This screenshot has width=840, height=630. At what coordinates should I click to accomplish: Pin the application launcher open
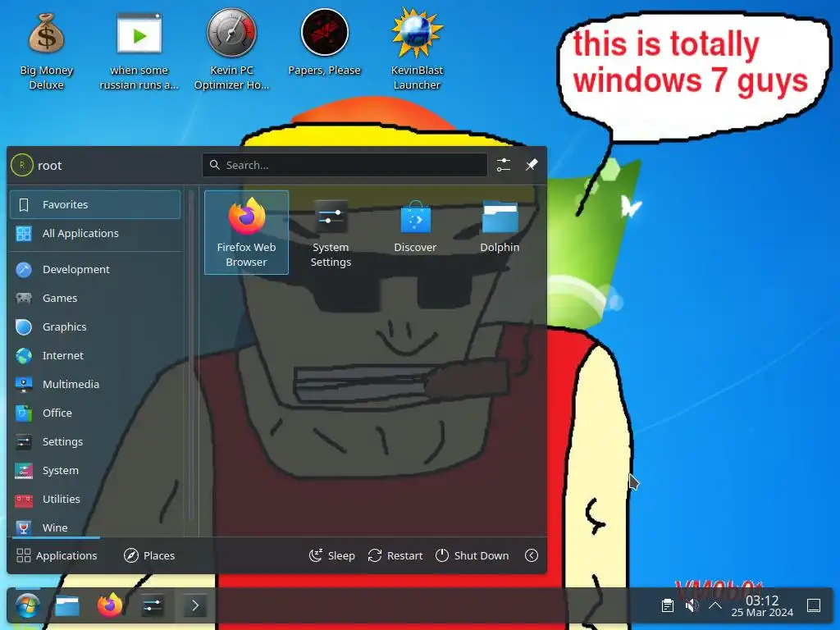[532, 165]
